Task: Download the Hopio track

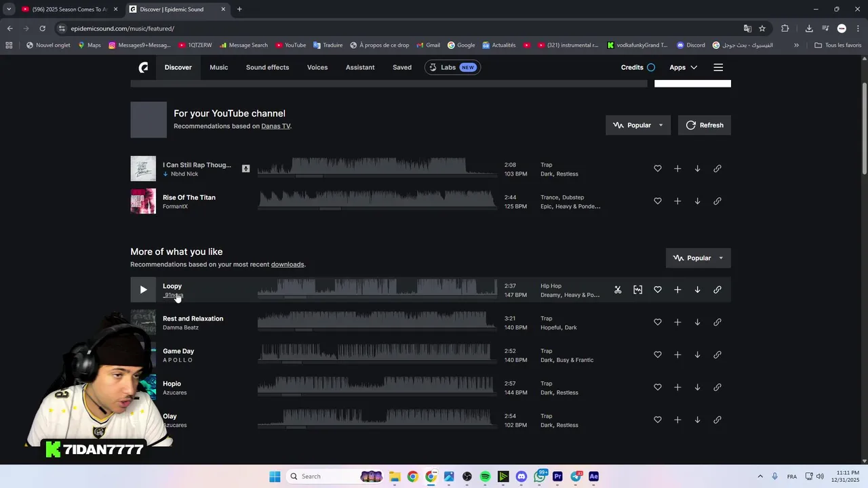Action: click(697, 388)
